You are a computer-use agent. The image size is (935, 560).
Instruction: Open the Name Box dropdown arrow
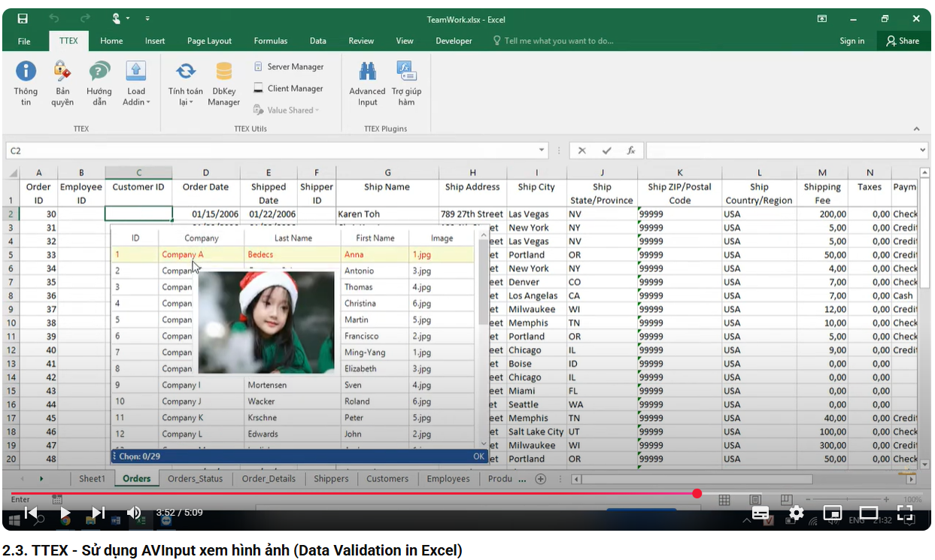[x=542, y=150]
